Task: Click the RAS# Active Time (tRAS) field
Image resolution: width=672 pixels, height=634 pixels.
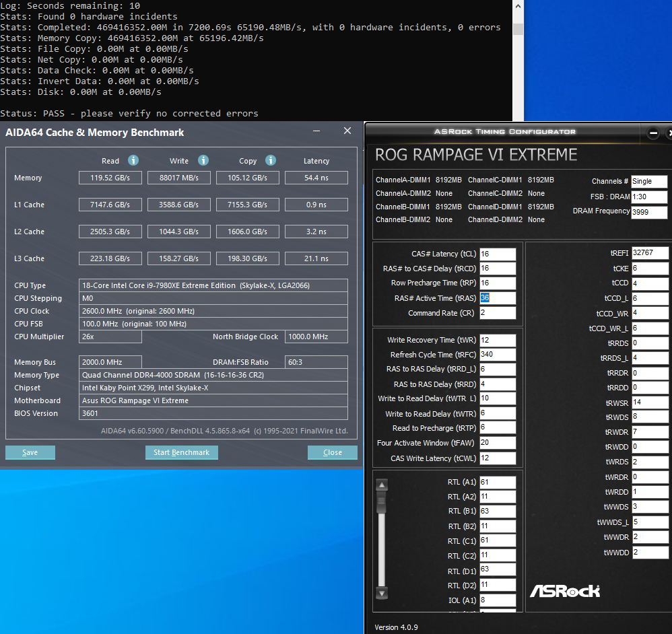Action: coord(498,298)
